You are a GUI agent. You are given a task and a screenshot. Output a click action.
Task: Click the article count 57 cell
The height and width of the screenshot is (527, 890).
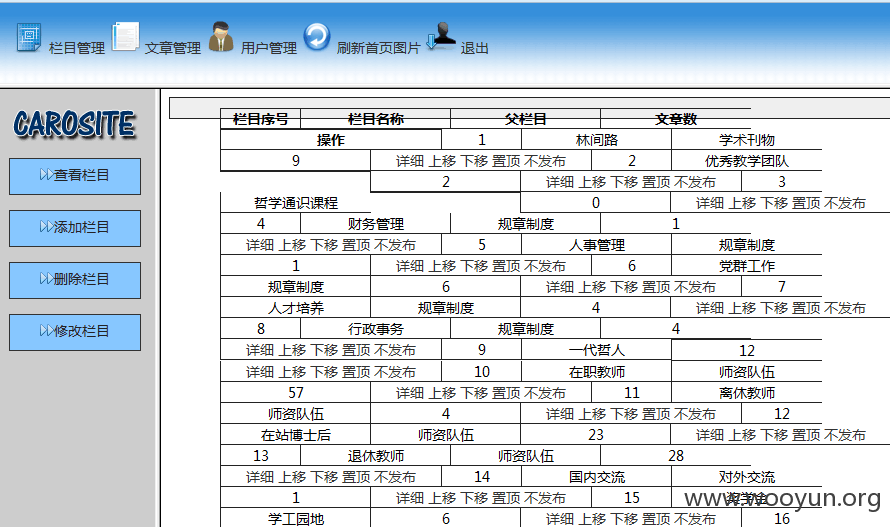coord(296,392)
